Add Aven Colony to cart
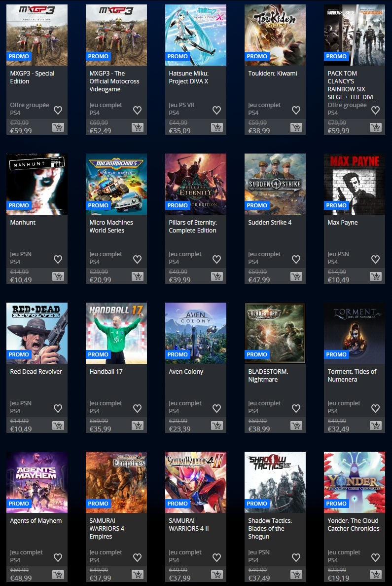Screen dimensions: 392x586 coord(216,426)
